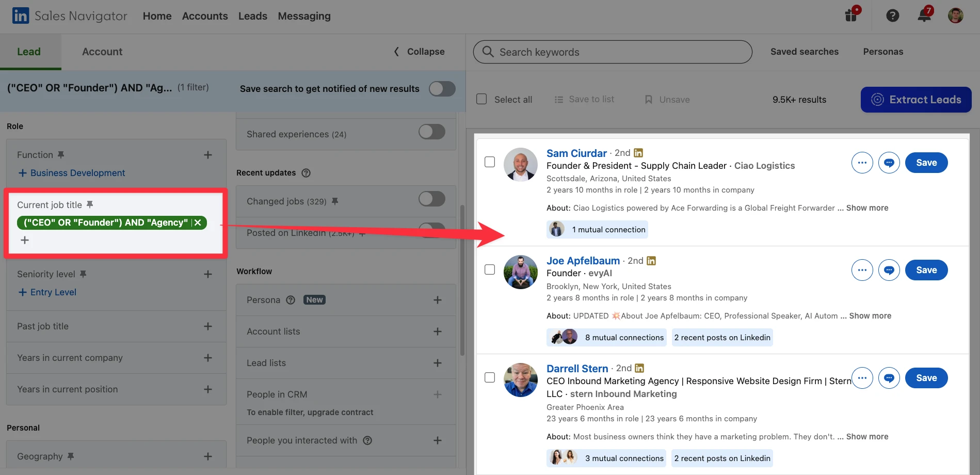The height and width of the screenshot is (475, 980).
Task: Open the Accounts menu
Action: pyautogui.click(x=205, y=16)
